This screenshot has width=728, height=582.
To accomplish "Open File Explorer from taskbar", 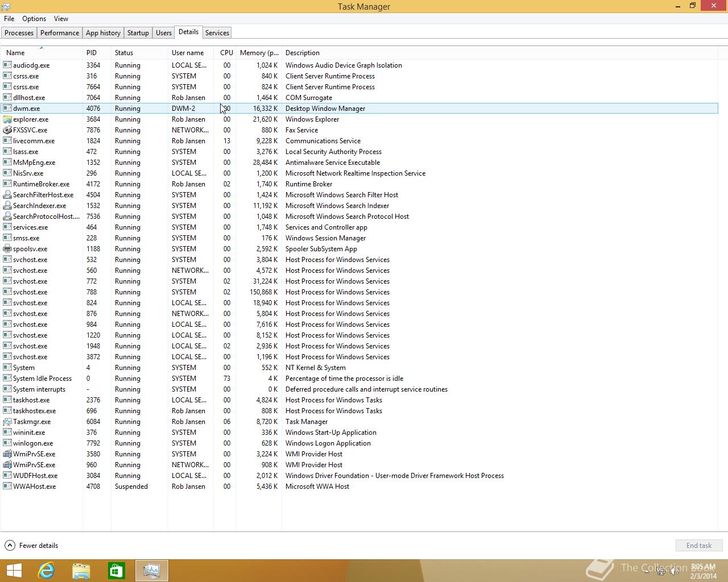I will tap(81, 571).
